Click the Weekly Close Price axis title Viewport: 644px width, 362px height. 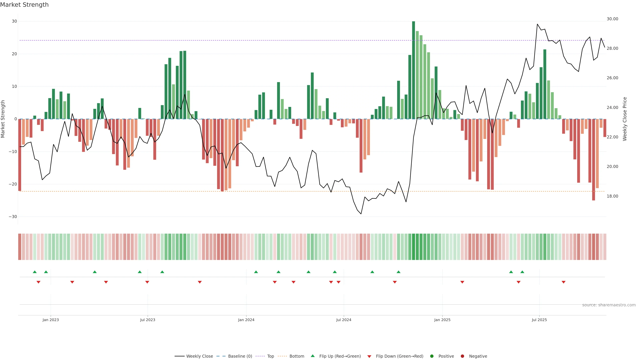coord(625,119)
